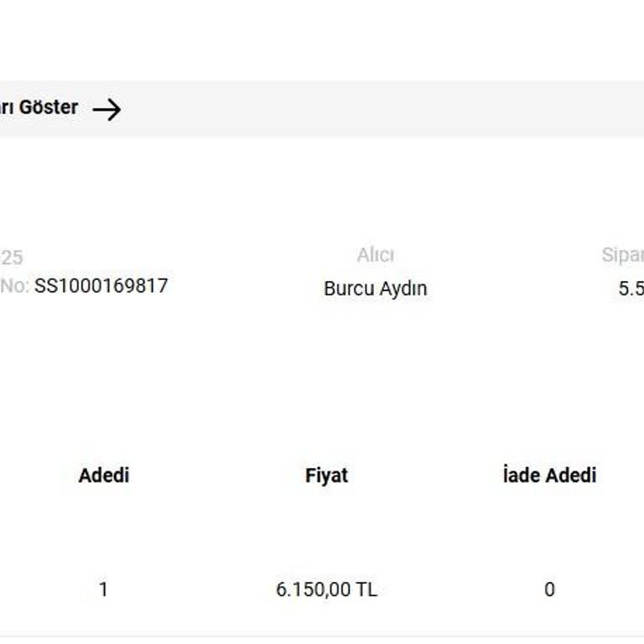Click the truncated Sipar label
The image size is (644, 644).
(622, 255)
